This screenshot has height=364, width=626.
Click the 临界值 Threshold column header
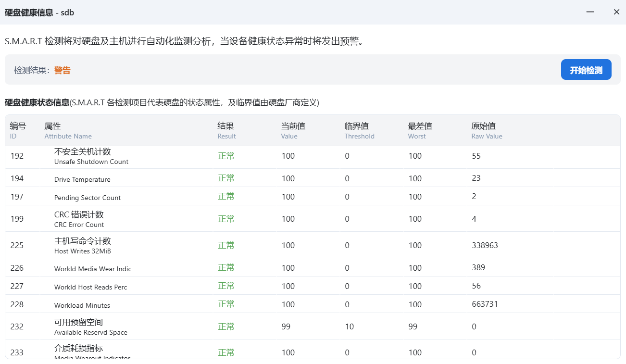[x=359, y=130]
